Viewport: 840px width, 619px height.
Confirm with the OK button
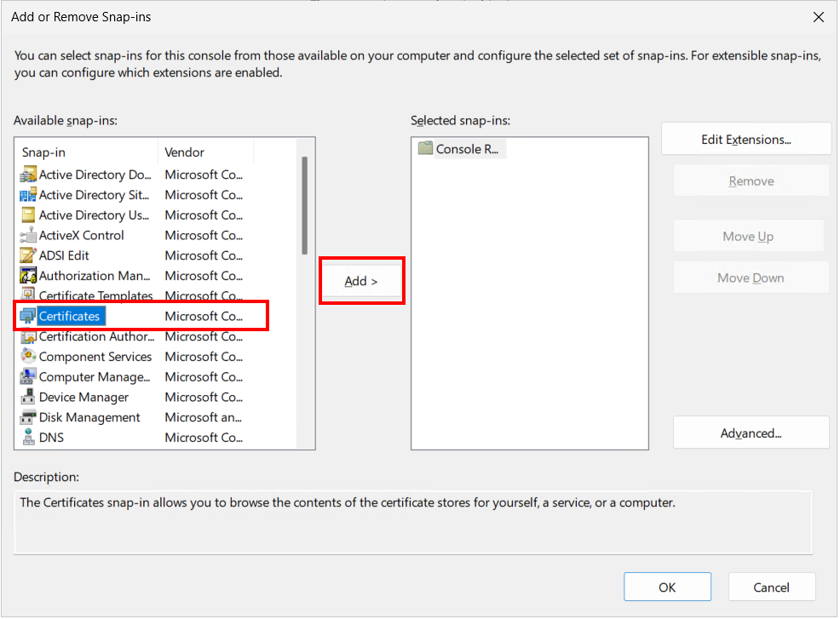point(668,588)
